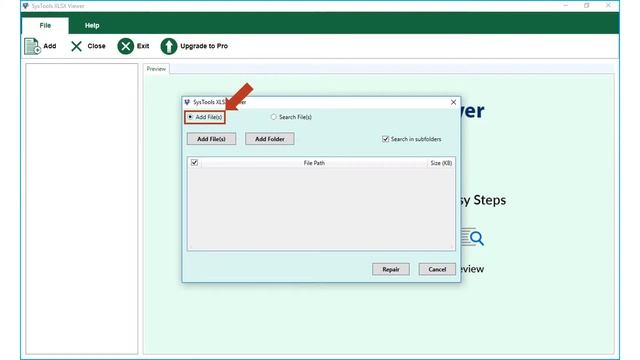
Task: Toggle the select-all checkbox in file list header
Action: coord(194,162)
